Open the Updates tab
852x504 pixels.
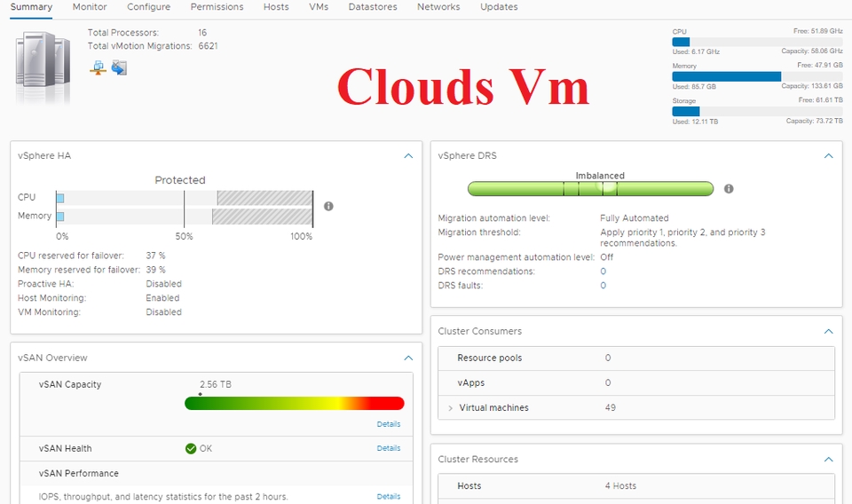tap(499, 7)
